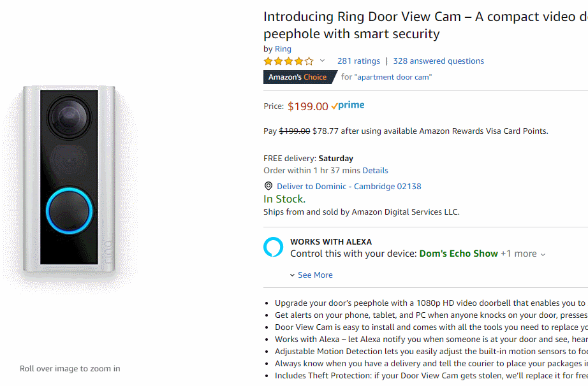Select the Dom's Echo Show device link
Viewport: 588px width, 386px height.
[459, 254]
